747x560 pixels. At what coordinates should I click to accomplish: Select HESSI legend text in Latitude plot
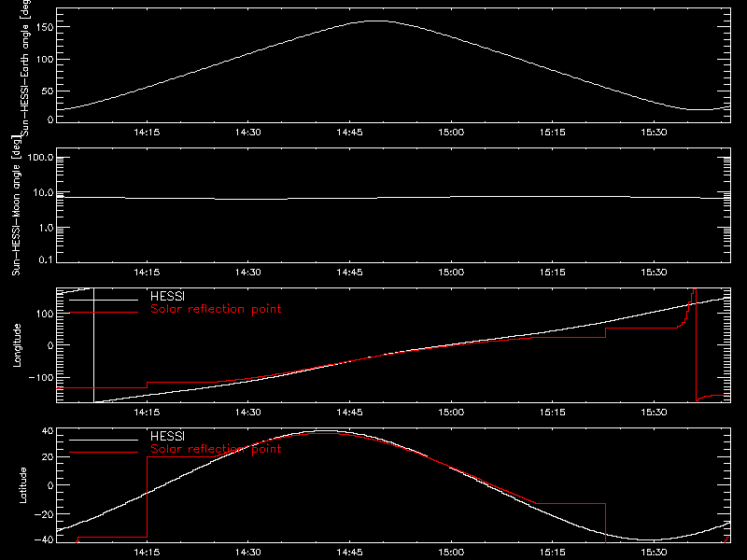point(167,436)
